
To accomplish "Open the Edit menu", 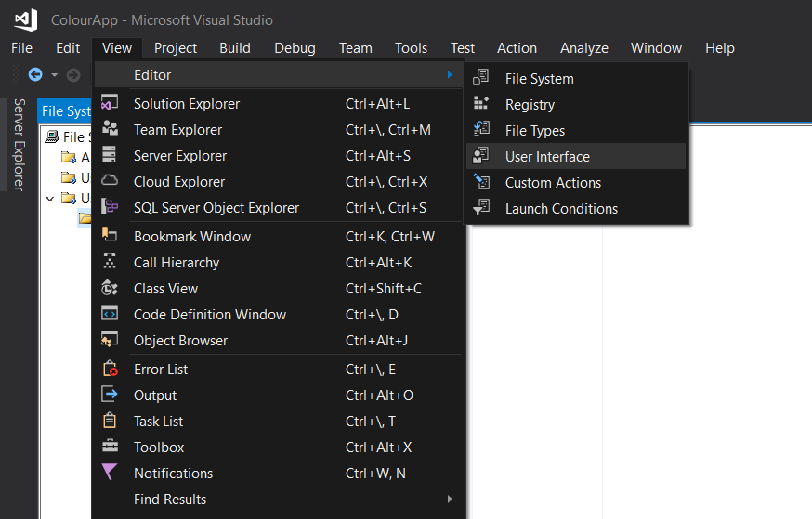I will coord(68,48).
